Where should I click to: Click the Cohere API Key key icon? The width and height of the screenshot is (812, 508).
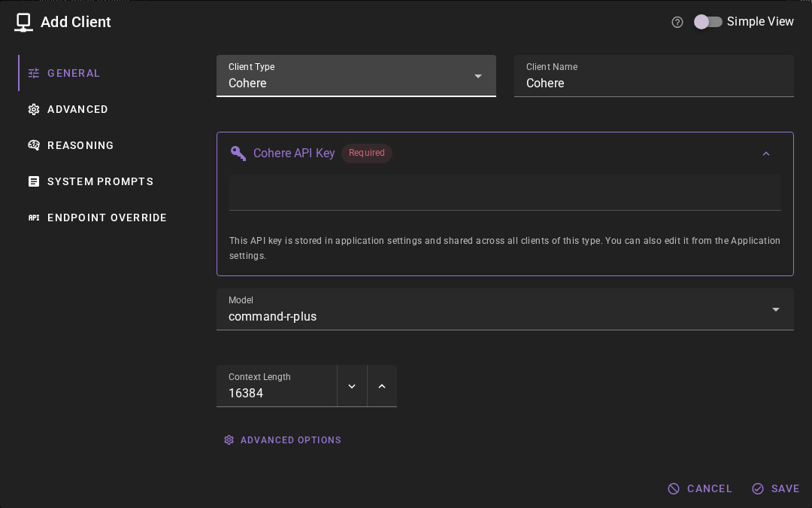238,153
